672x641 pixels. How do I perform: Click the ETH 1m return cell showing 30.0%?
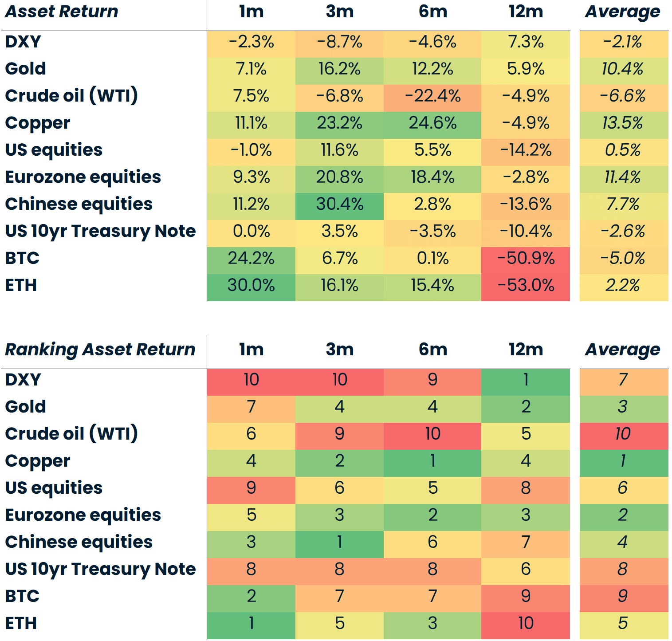tap(251, 285)
